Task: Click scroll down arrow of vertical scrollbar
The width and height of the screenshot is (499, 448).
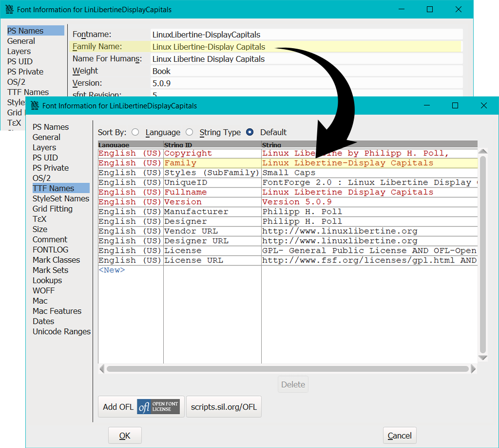Action: click(483, 358)
